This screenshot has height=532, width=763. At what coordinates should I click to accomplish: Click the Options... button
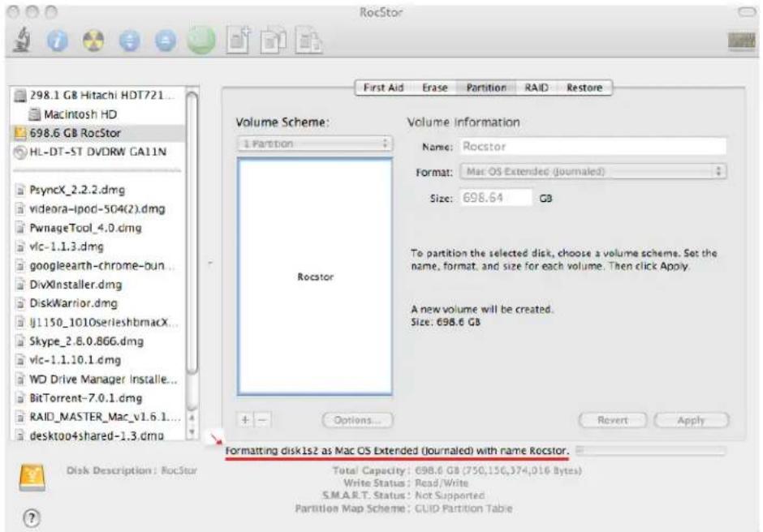coord(358,420)
